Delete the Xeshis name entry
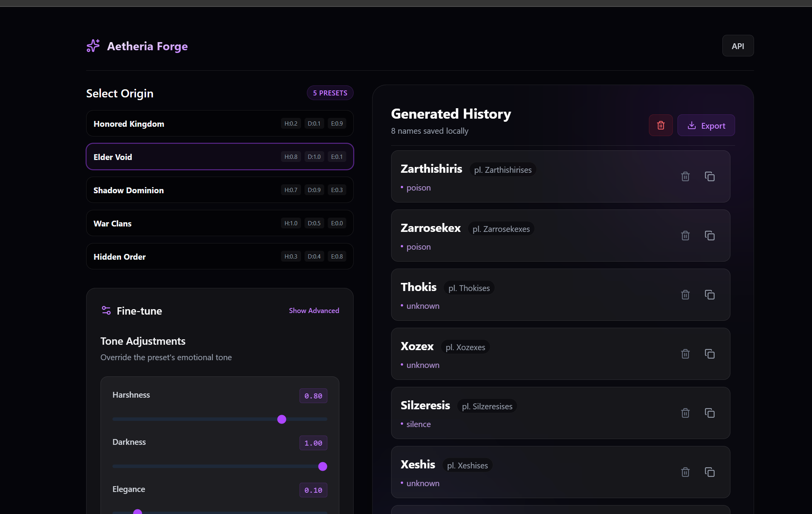 click(x=685, y=472)
